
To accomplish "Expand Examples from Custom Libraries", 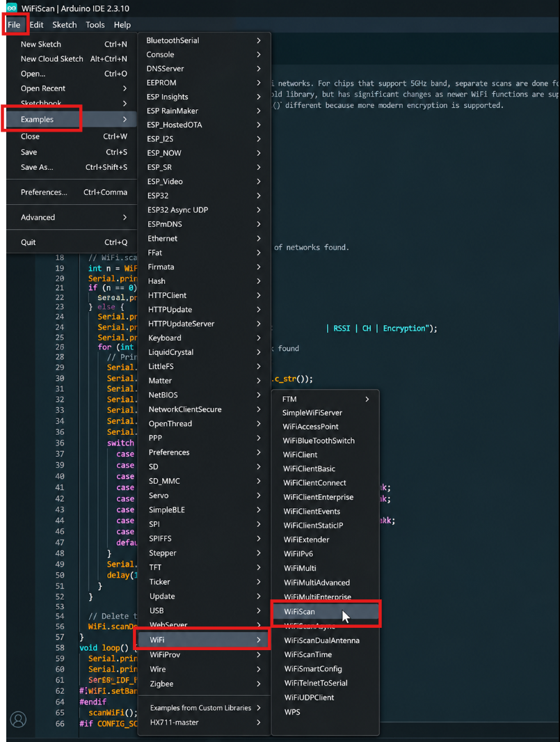I will pyautogui.click(x=204, y=708).
